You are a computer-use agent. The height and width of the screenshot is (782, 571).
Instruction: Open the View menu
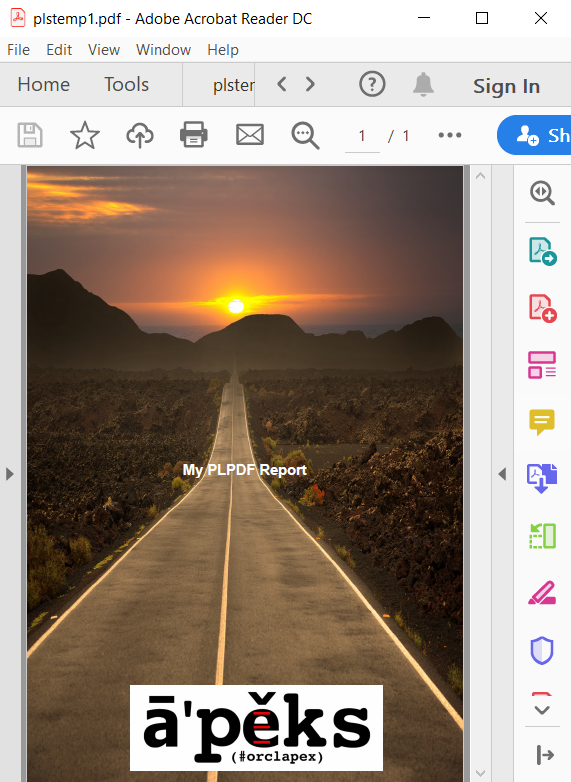pyautogui.click(x=104, y=50)
